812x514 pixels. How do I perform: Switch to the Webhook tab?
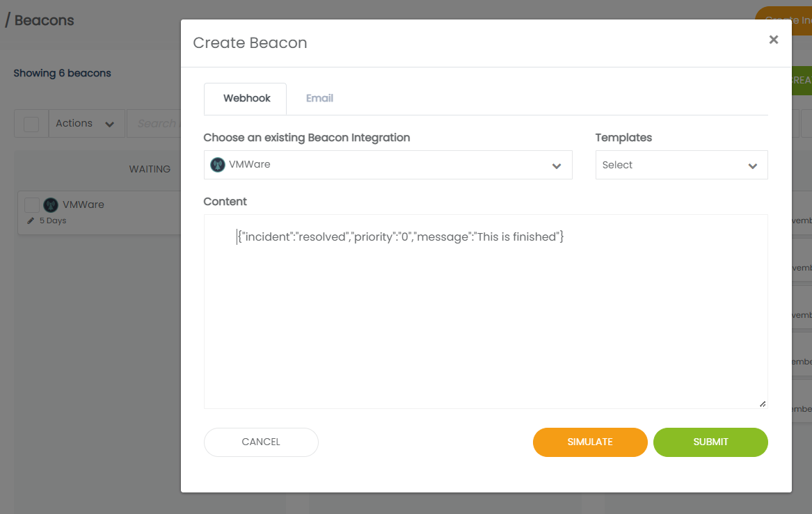point(246,98)
